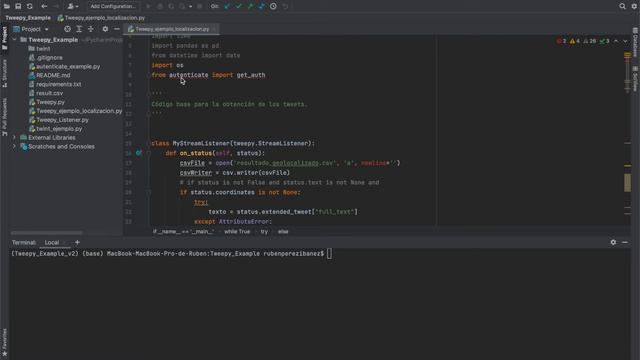Open the user profile dropdown in the toolbar
Viewport: 640px width, 360px height.
[x=73, y=6]
